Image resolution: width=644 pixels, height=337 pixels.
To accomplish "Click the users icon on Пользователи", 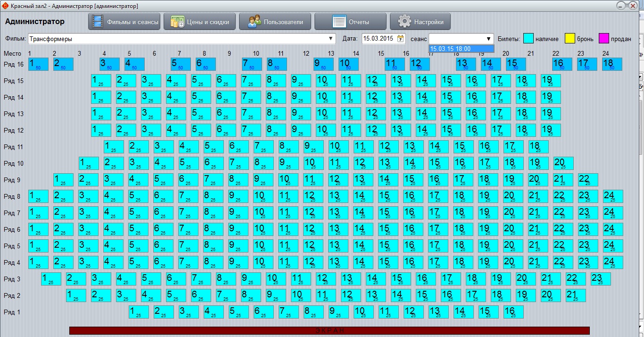I will pyautogui.click(x=255, y=22).
